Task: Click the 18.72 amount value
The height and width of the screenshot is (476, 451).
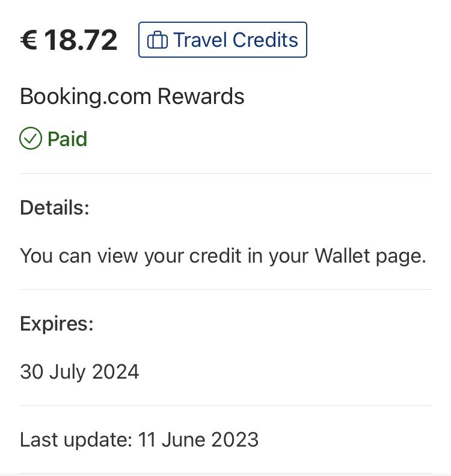Action: pos(81,40)
